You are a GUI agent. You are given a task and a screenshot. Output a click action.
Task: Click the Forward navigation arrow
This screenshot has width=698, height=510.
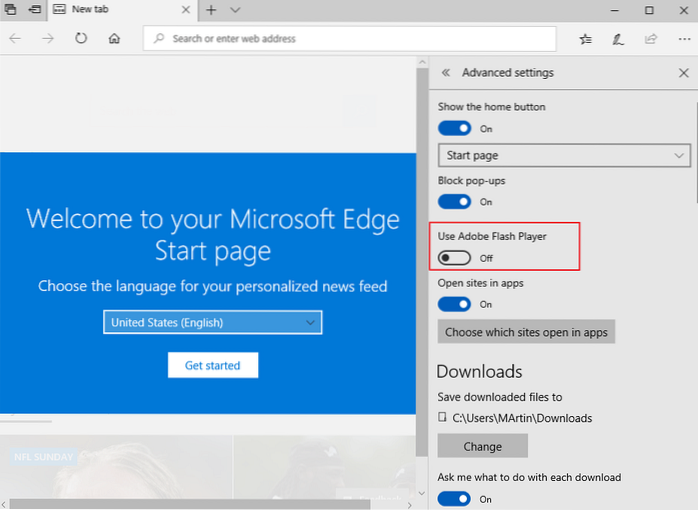pos(48,39)
